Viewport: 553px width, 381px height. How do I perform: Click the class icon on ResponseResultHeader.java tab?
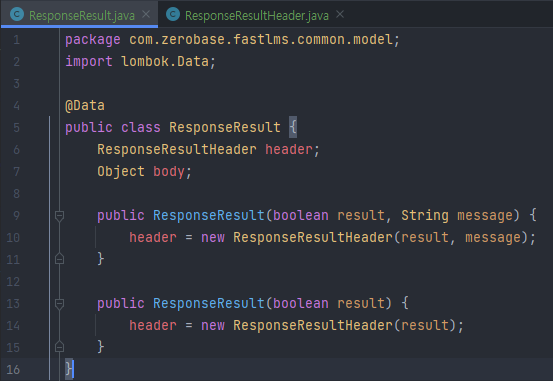point(173,14)
